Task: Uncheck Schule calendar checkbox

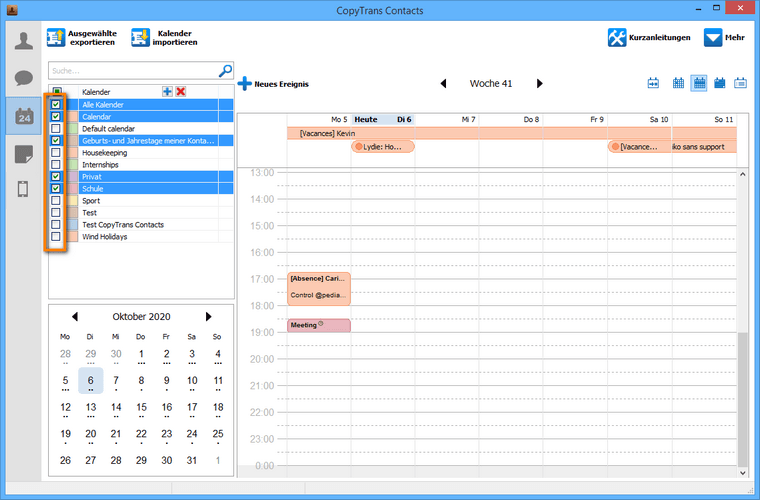Action: pos(56,188)
